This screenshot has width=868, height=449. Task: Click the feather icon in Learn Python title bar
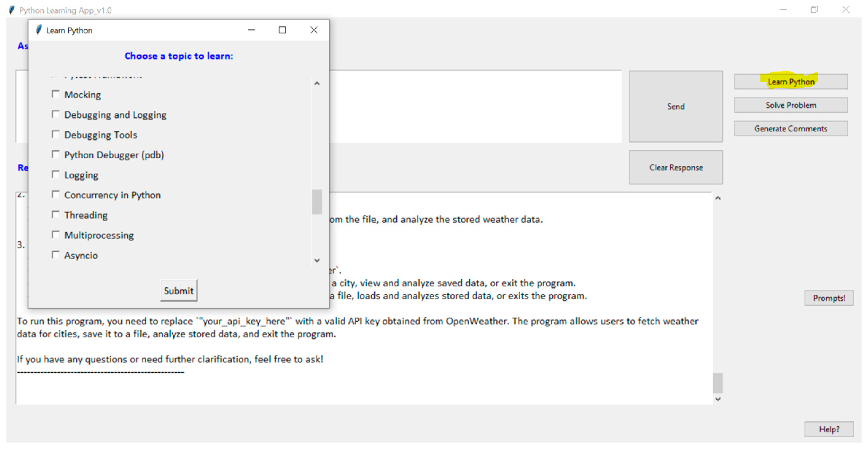tap(39, 30)
